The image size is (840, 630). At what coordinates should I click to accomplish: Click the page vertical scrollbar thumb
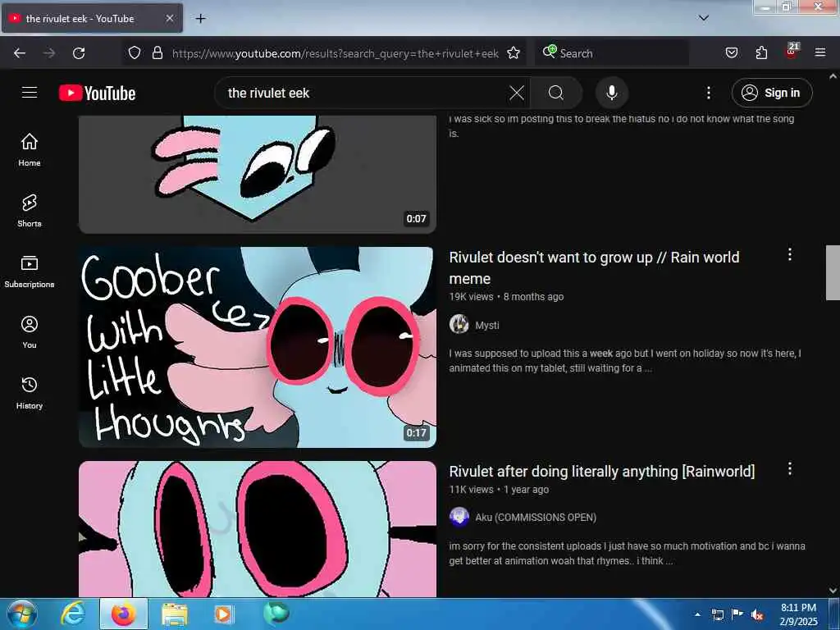coord(833,272)
